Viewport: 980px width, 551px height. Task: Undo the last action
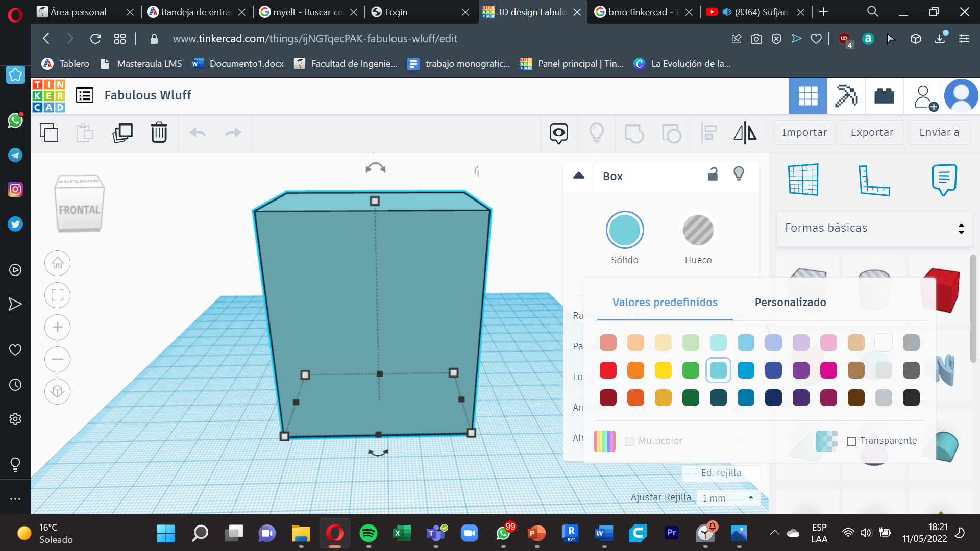click(x=197, y=133)
